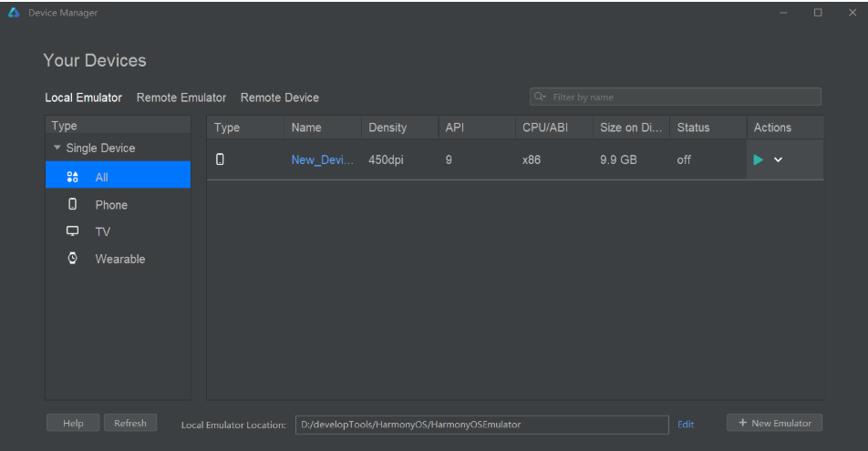
Task: Switch to Remote Emulator tab
Action: point(181,97)
